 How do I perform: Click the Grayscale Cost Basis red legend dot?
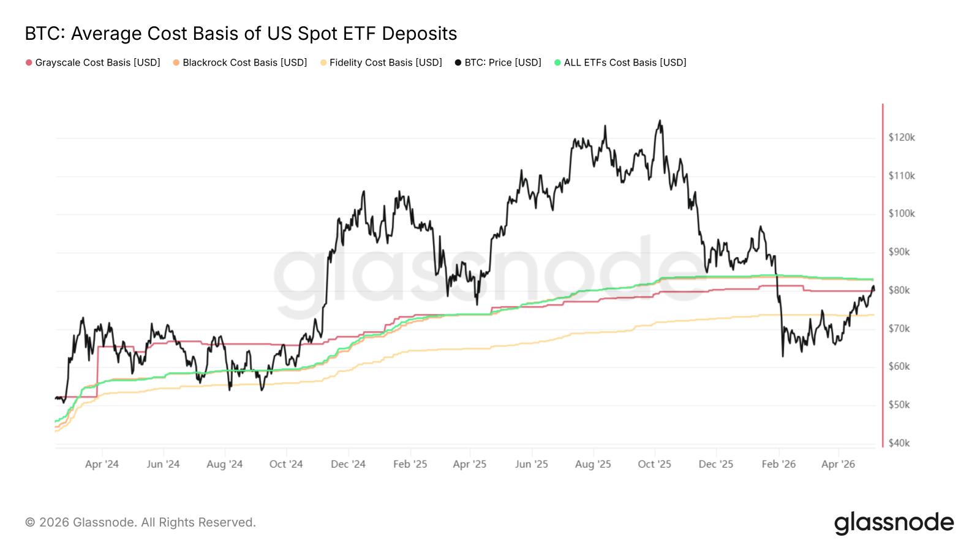[29, 62]
